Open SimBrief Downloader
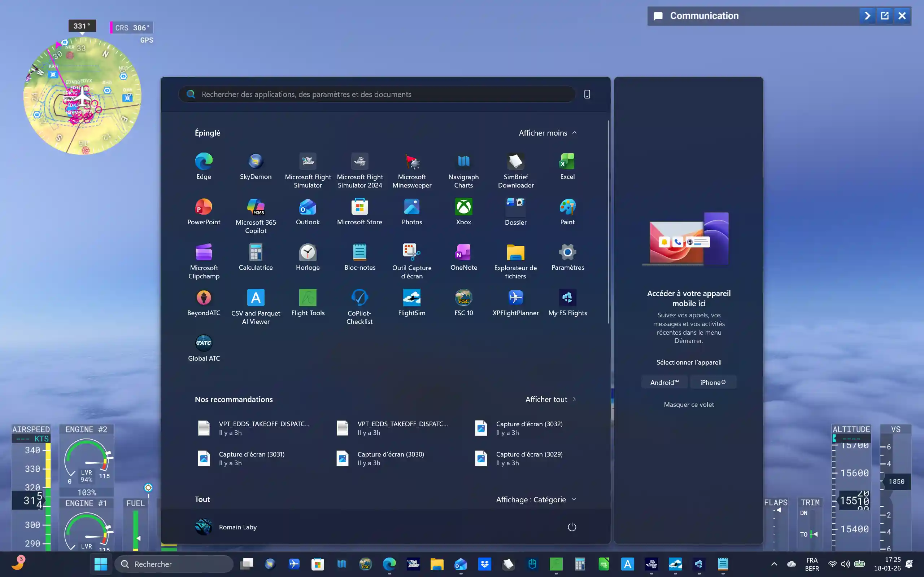 coord(515,171)
